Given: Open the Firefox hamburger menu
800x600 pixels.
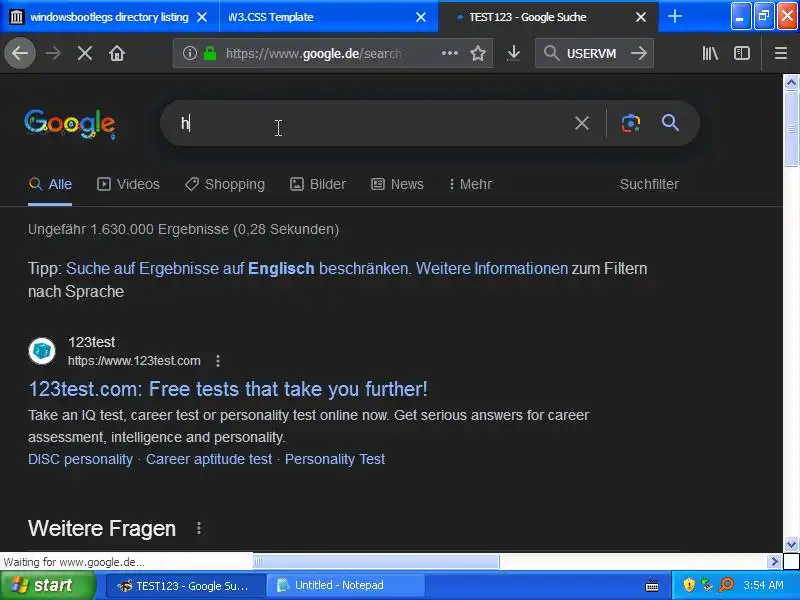Looking at the screenshot, I should pyautogui.click(x=781, y=53).
